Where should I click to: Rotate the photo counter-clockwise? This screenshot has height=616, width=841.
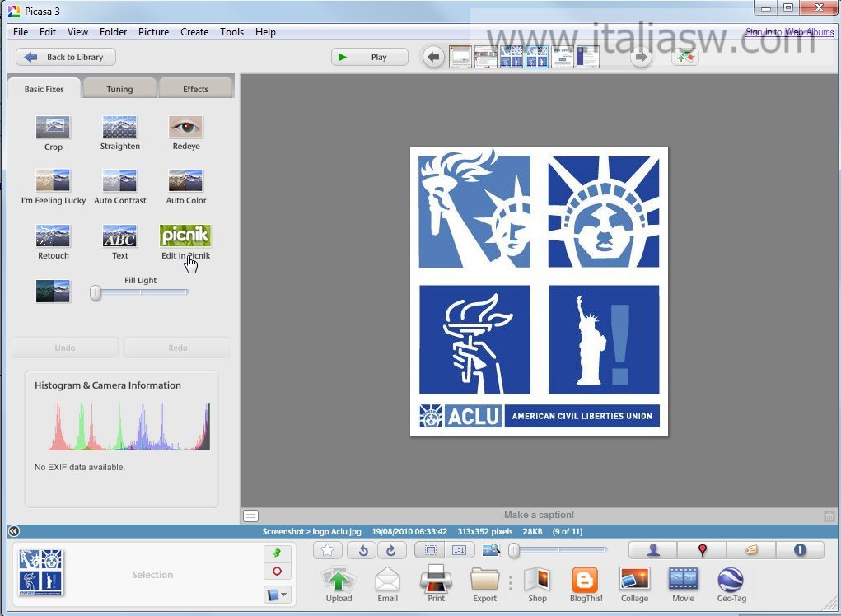[362, 550]
